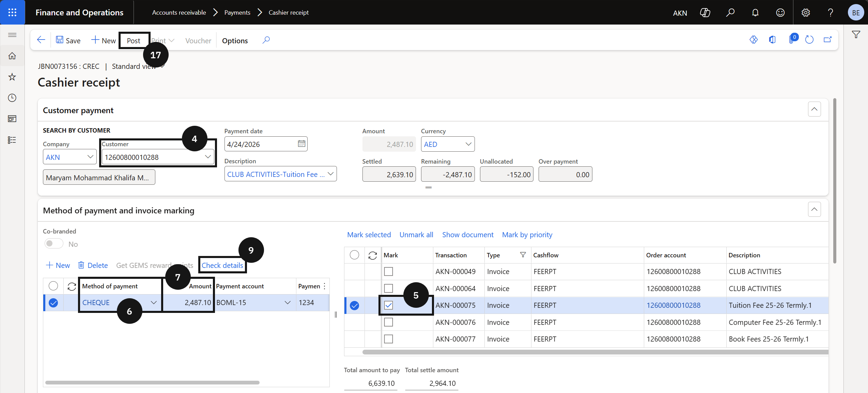Open feedback smiley icon
Screen dimensions: 868x393
pos(780,13)
